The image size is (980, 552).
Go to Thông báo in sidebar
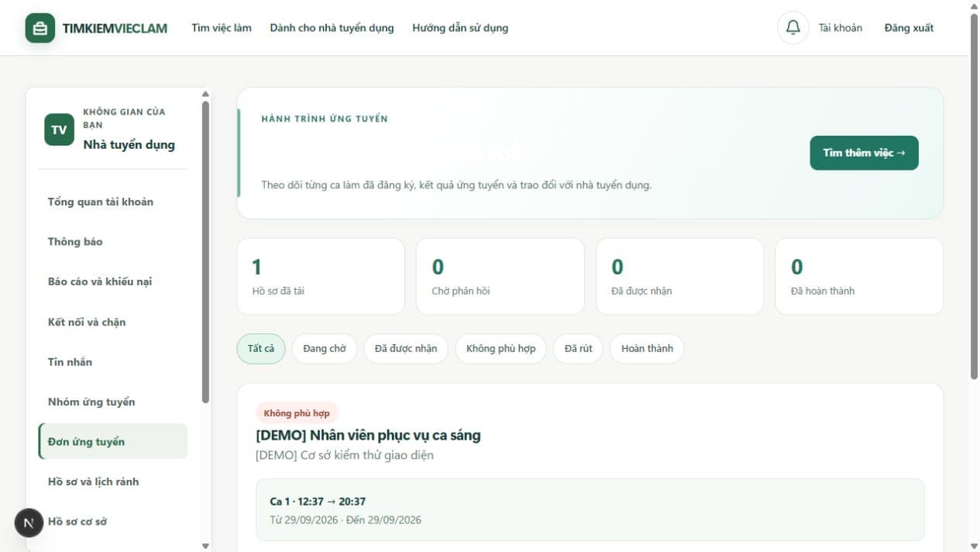[x=113, y=242]
